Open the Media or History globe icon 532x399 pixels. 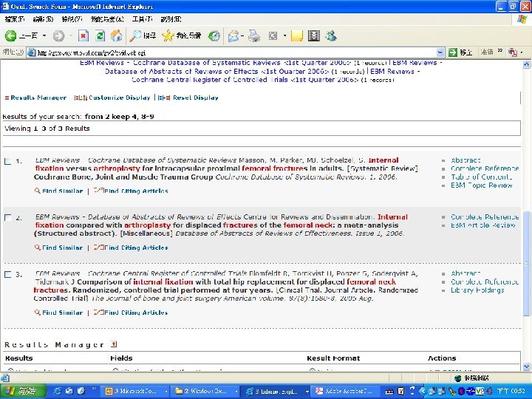tap(214, 35)
